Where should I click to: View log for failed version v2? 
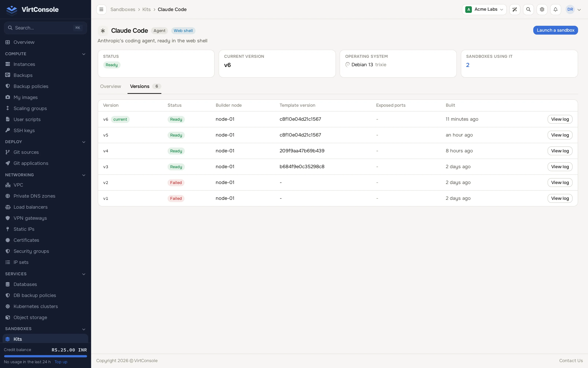560,183
